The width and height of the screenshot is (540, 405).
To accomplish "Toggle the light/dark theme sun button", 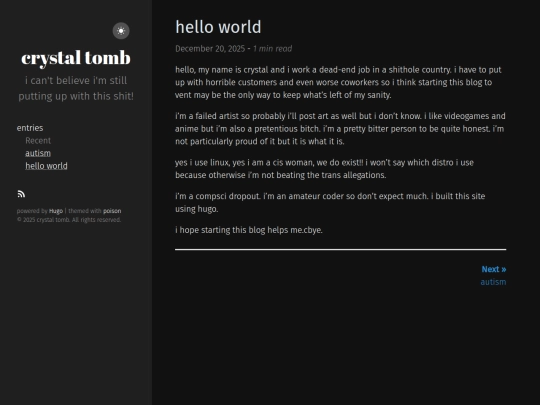I will (121, 31).
